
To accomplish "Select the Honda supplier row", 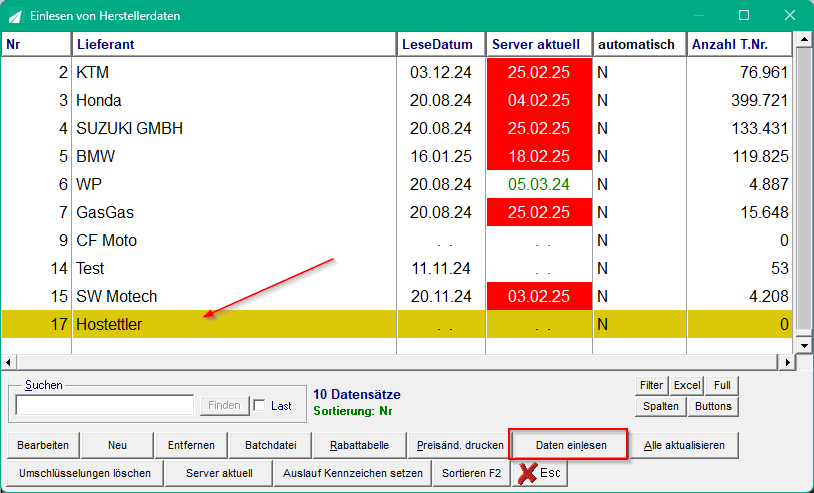I will (x=397, y=100).
